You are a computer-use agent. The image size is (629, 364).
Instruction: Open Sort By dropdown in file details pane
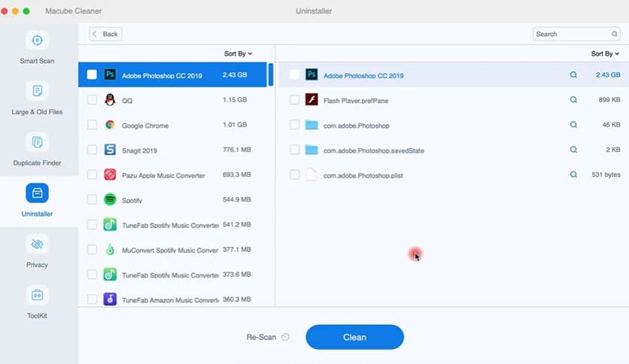(605, 54)
